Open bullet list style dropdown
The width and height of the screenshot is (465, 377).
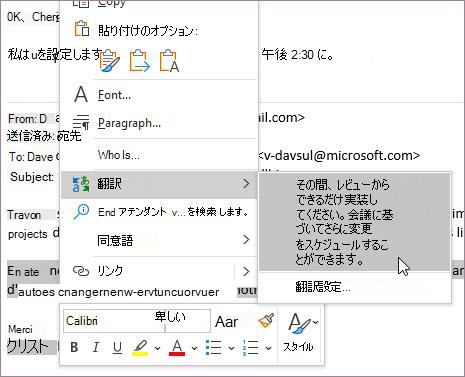pos(231,348)
